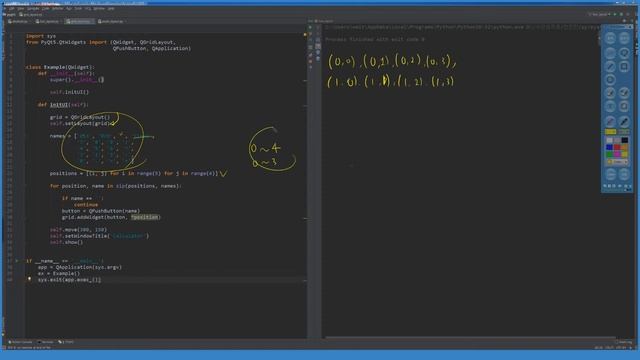Pick the orange color swatch
640x360 pixels.
point(625,147)
